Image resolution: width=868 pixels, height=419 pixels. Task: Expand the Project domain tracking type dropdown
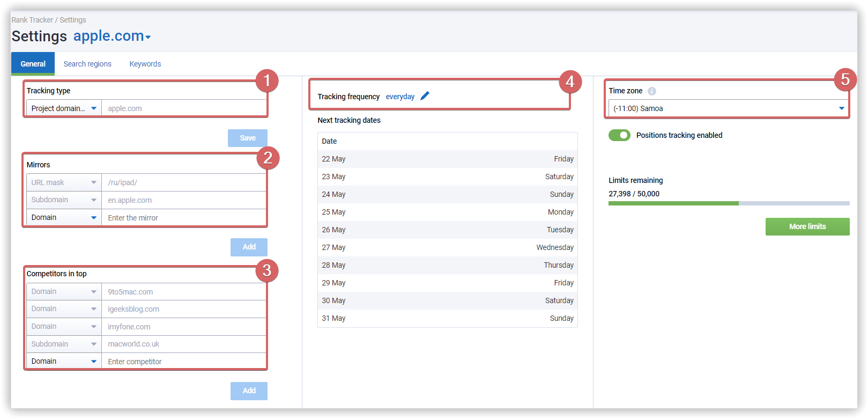64,108
